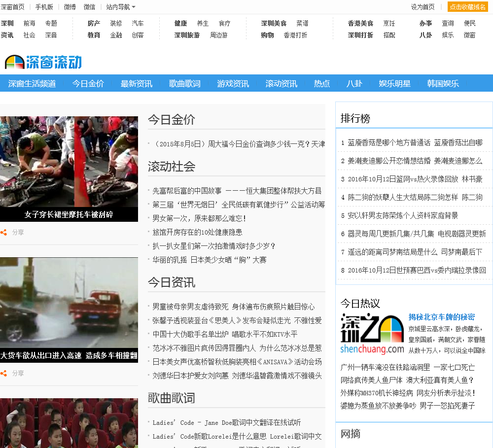
Task: Open 深窗生活频道 nav tab
Action: [32, 83]
